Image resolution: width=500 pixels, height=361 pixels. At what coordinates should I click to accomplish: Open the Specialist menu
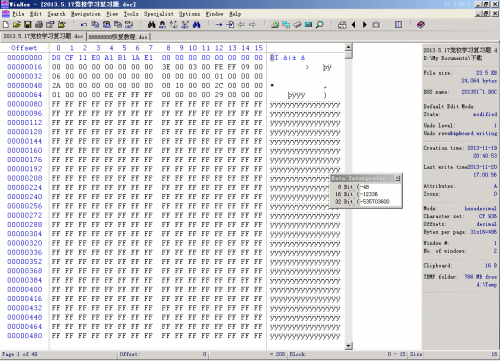[159, 14]
